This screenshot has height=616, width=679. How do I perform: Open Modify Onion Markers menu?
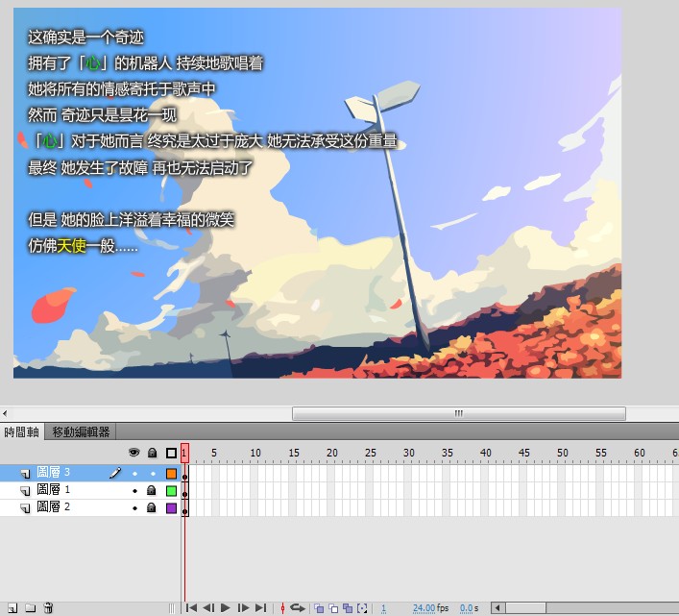(x=362, y=608)
